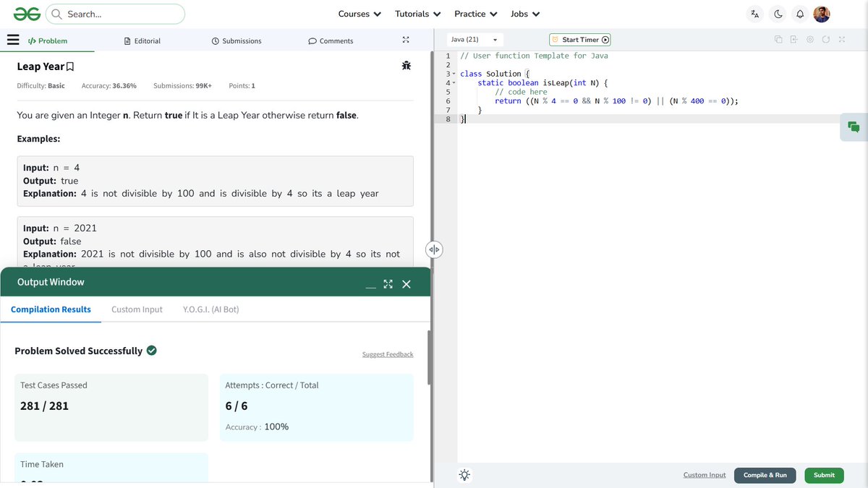Select the Compilation Results tab
The image size is (868, 488).
51,309
